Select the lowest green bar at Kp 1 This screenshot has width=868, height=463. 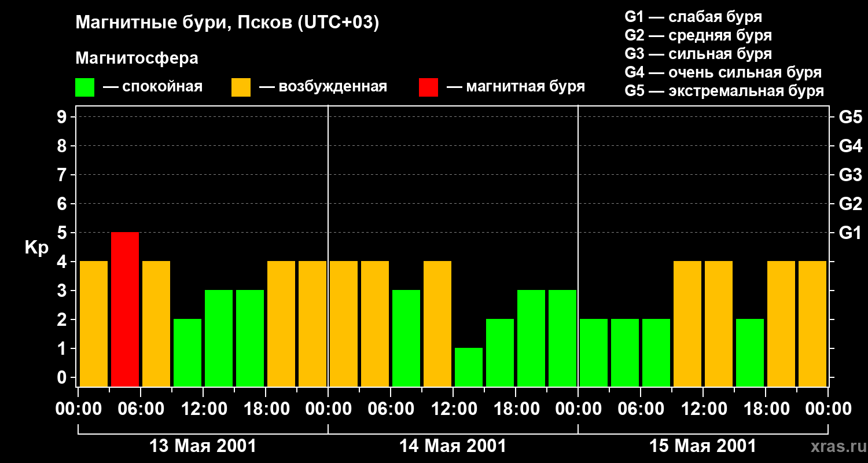469,367
